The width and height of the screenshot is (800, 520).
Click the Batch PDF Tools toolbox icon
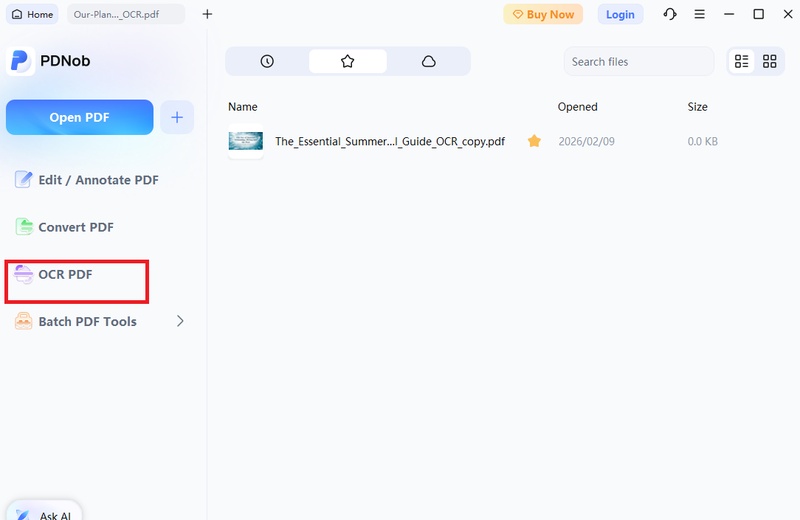pyautogui.click(x=23, y=321)
